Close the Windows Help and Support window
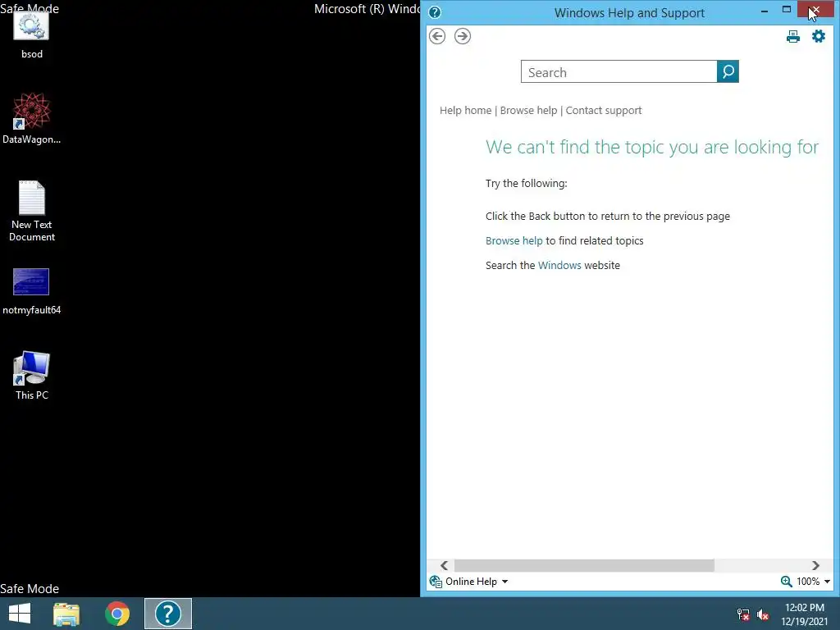 point(815,10)
